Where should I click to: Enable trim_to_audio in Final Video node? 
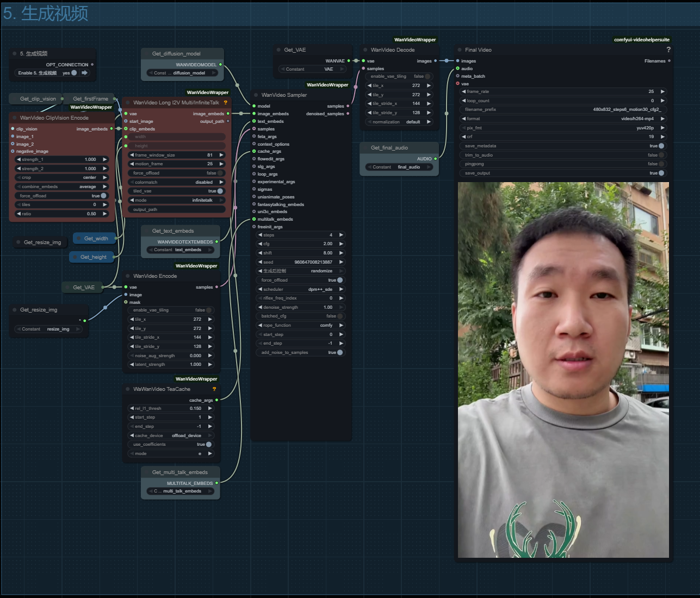pos(661,155)
